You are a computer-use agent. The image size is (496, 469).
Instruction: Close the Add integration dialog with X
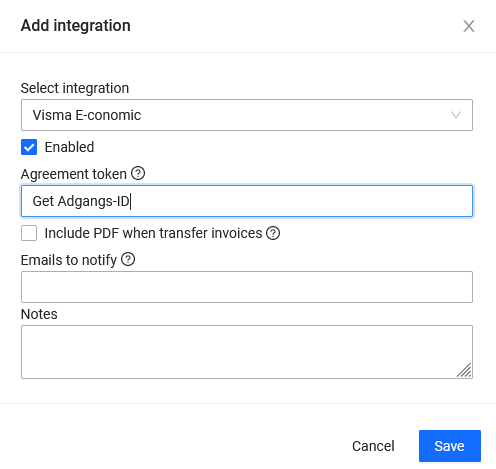pos(469,26)
